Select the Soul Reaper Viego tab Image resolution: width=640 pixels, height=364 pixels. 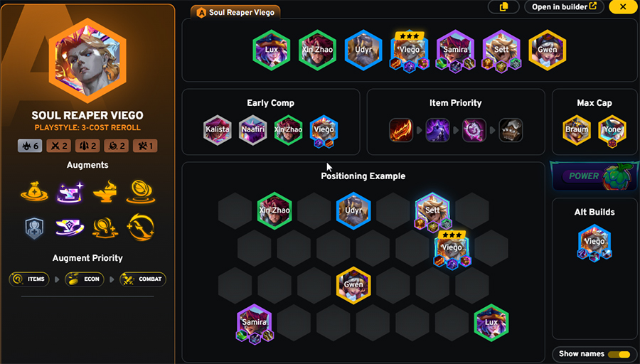click(235, 12)
